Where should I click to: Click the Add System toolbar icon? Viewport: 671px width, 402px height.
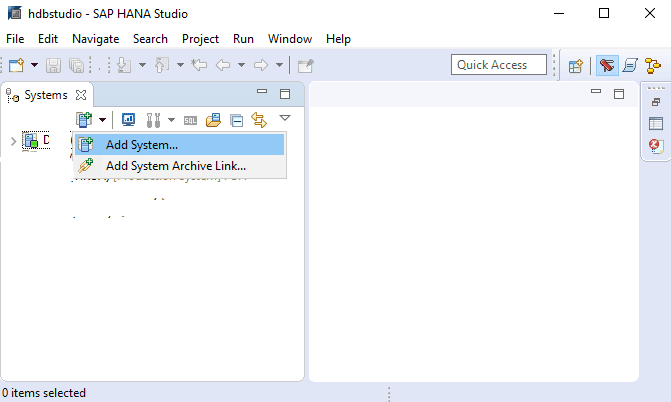tap(84, 119)
